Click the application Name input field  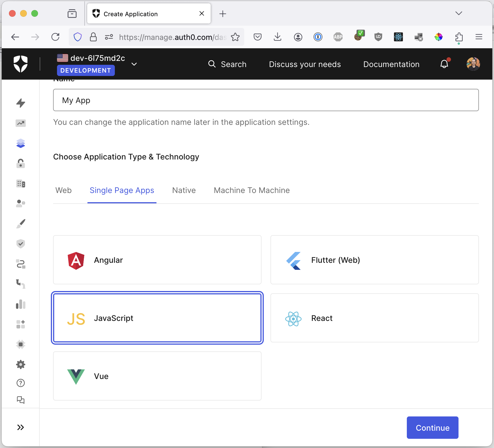pos(266,100)
